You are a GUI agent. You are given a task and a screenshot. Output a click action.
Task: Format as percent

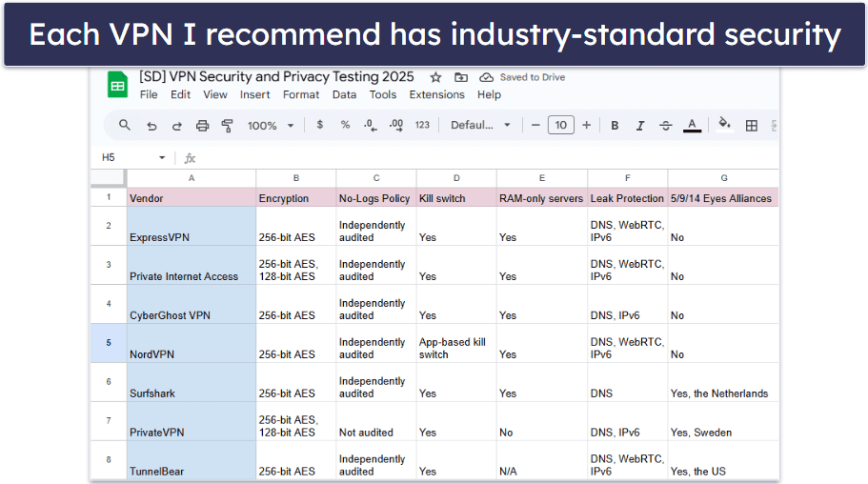[x=345, y=125]
